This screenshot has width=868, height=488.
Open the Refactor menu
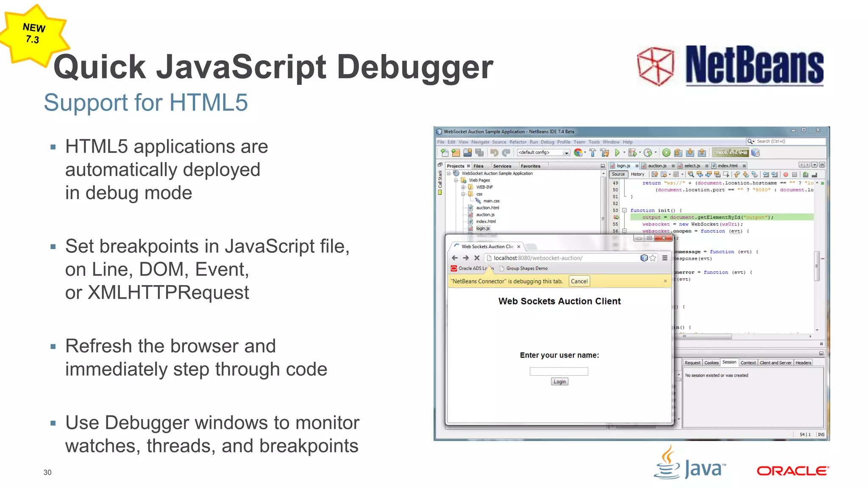click(x=518, y=142)
